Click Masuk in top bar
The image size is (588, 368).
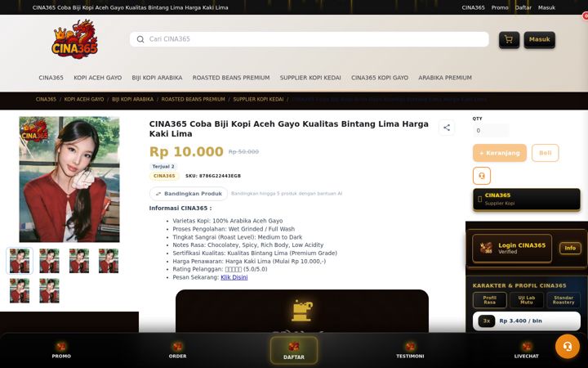click(x=546, y=7)
